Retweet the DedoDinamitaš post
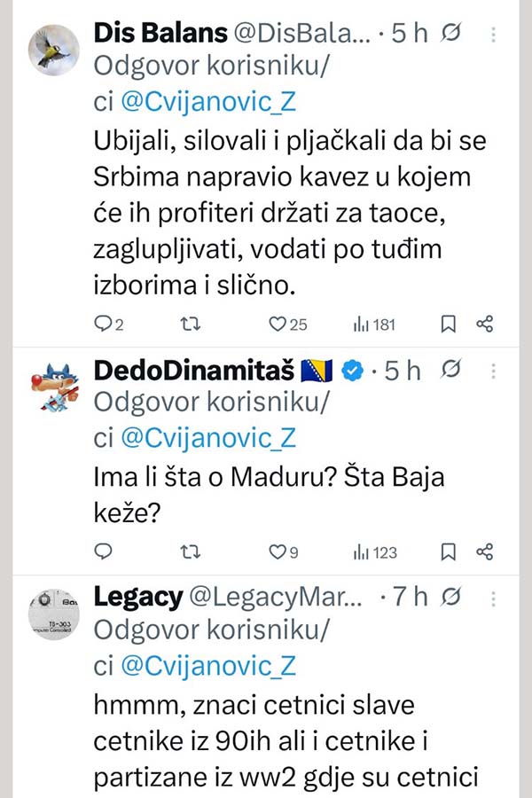The height and width of the screenshot is (798, 532). (x=189, y=552)
